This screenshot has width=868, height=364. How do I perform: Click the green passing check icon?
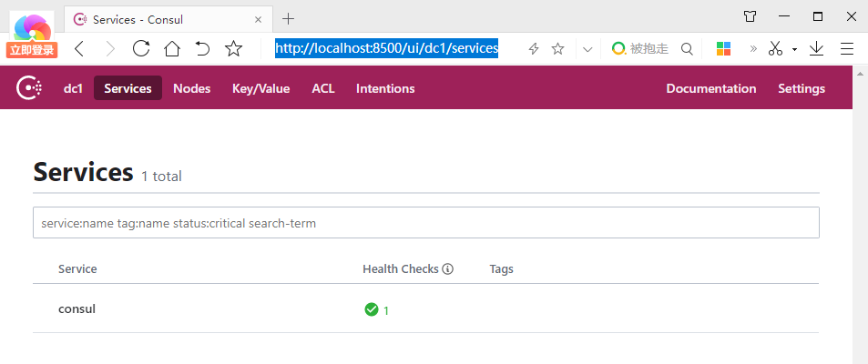click(371, 309)
